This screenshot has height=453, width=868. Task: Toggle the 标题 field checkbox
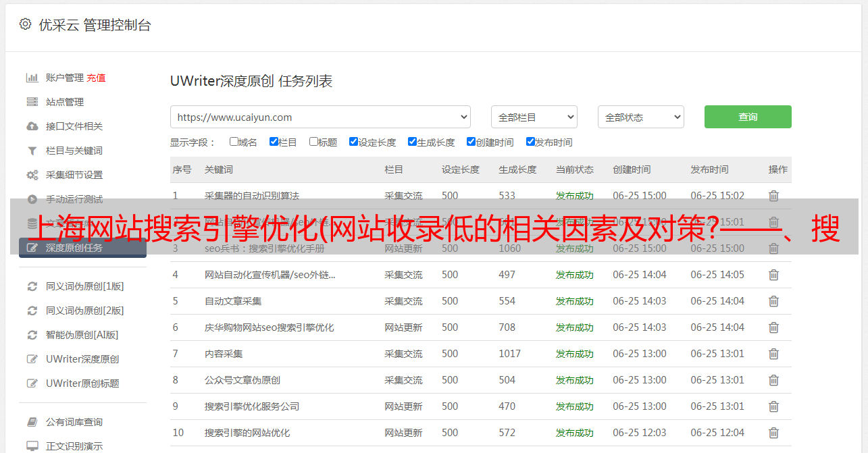[x=313, y=142]
